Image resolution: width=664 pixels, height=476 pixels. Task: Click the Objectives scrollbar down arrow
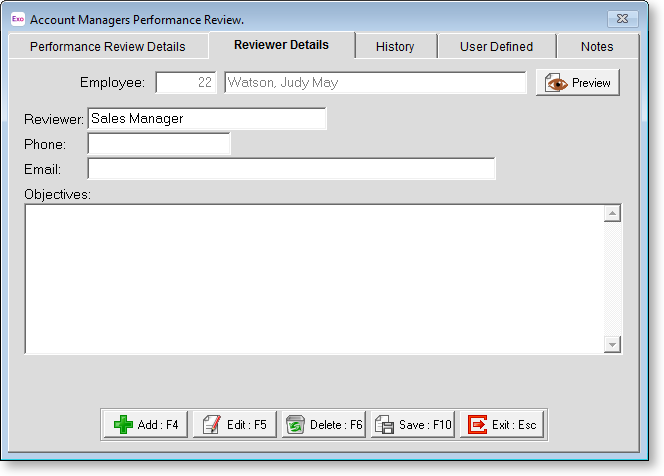613,344
